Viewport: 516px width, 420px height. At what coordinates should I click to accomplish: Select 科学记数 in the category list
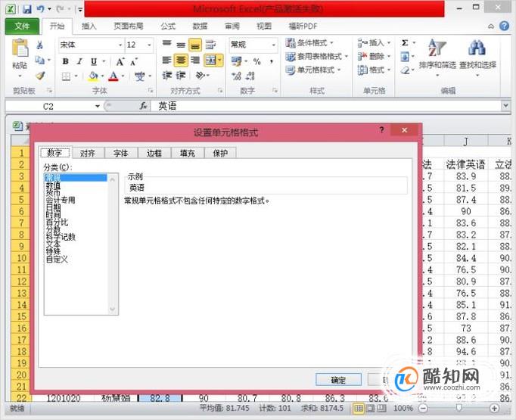[61, 237]
